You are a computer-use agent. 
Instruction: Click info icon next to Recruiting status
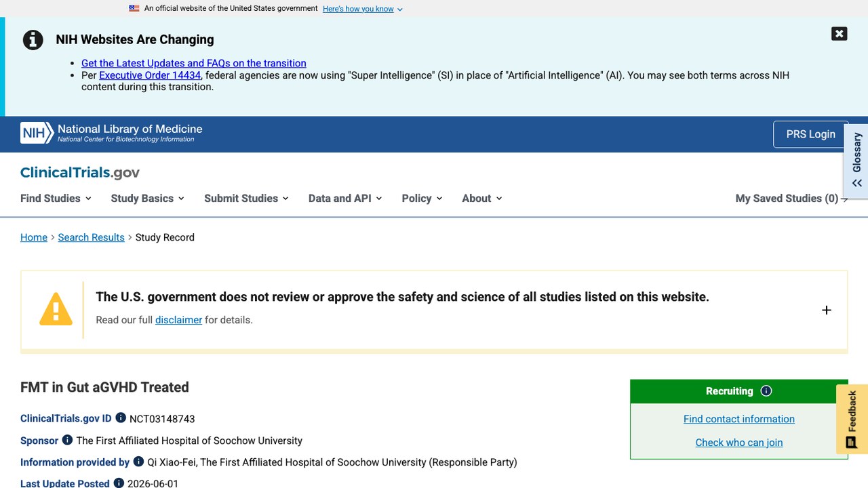766,391
